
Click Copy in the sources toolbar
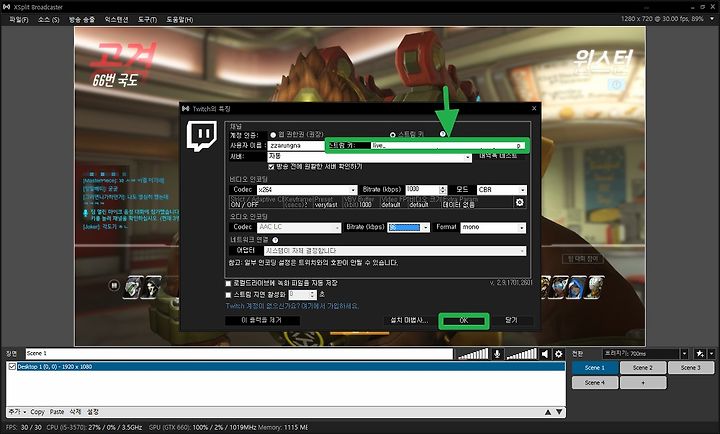(37, 412)
